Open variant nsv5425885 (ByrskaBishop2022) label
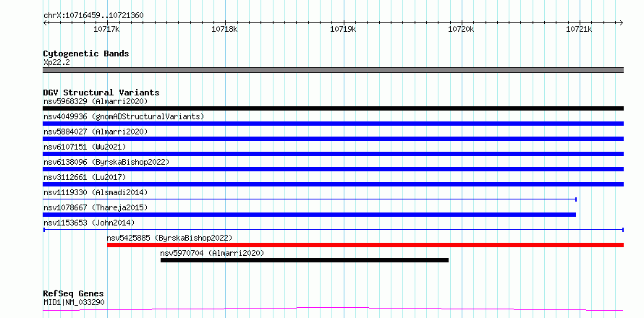644x318 pixels. tap(169, 238)
